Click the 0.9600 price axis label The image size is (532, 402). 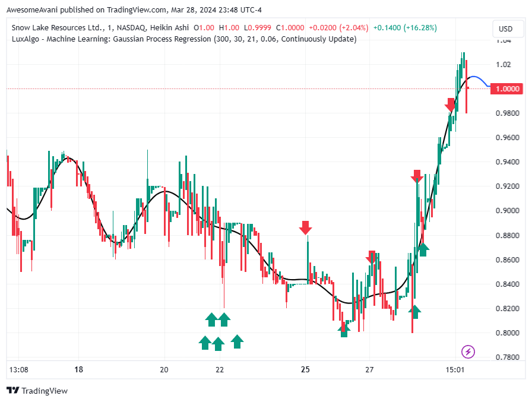coord(507,137)
